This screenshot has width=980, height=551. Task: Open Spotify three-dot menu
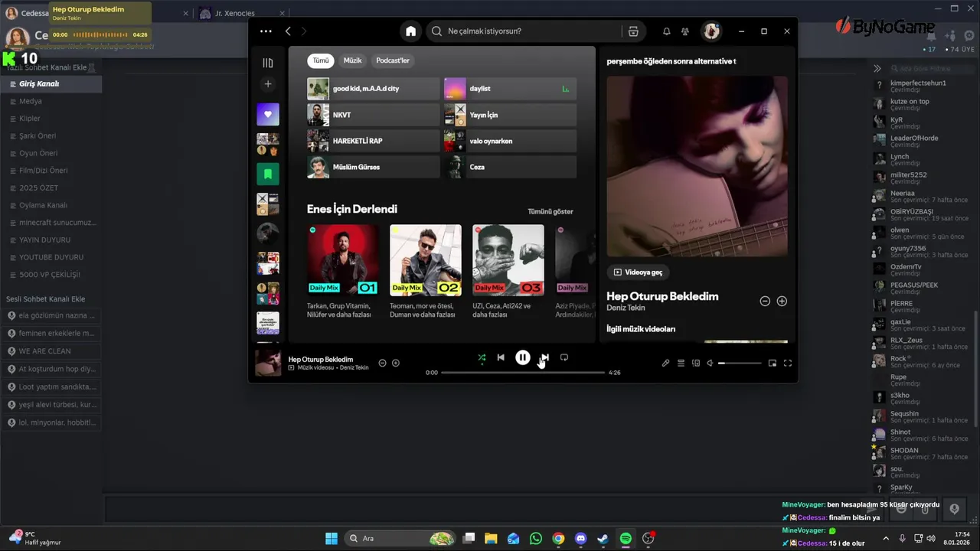click(266, 31)
